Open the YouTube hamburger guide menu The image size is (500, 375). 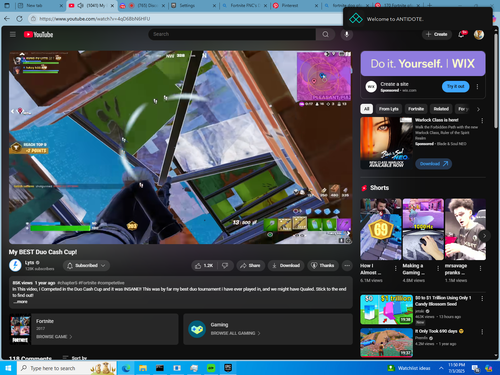(x=13, y=34)
